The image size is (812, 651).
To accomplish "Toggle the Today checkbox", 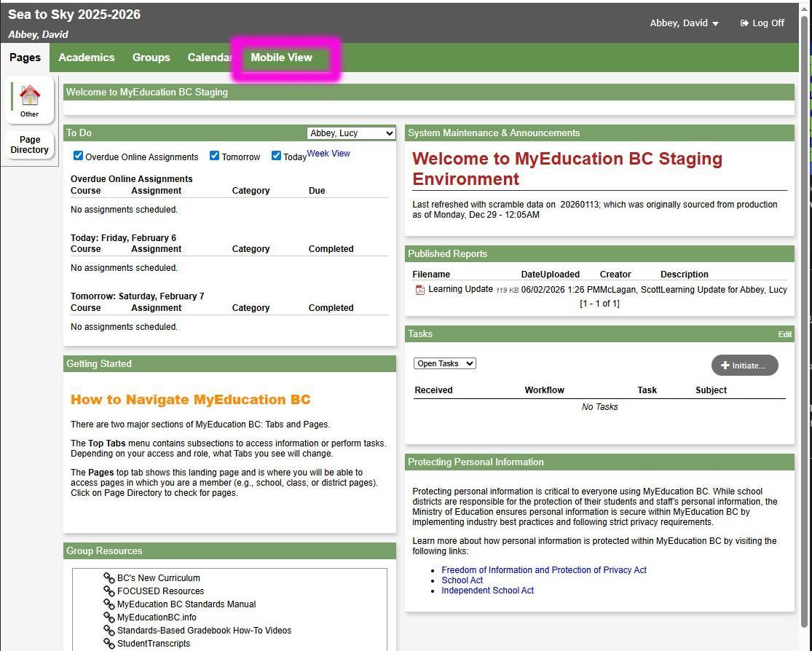I will (276, 156).
